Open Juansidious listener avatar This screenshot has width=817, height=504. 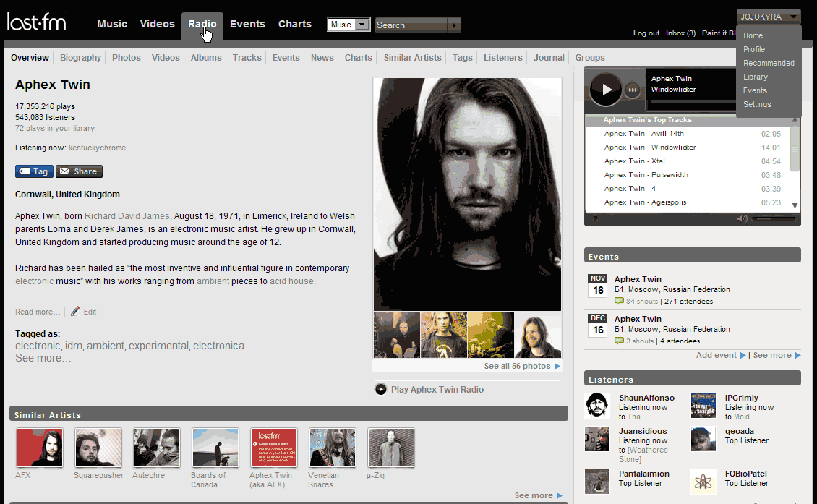tap(597, 439)
